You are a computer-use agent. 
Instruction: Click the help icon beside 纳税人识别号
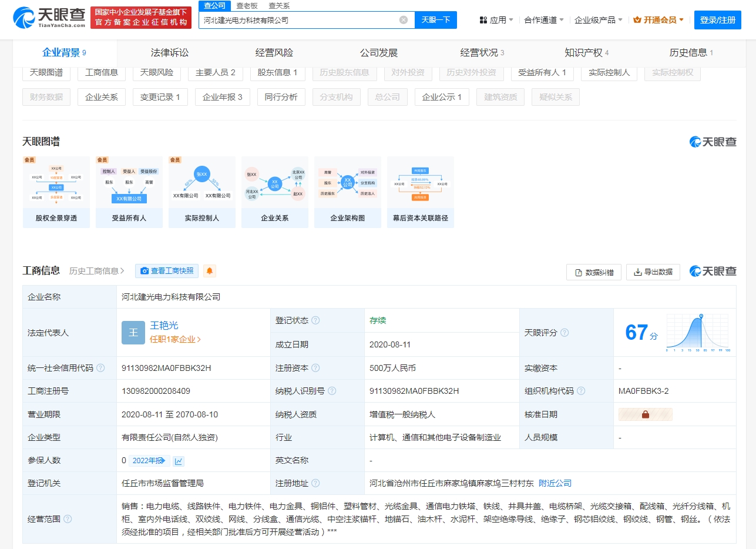tap(332, 391)
